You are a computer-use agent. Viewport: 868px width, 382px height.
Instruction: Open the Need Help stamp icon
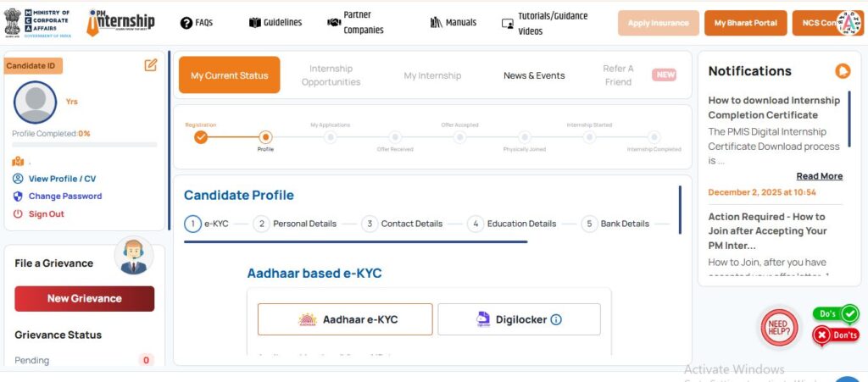pos(780,329)
